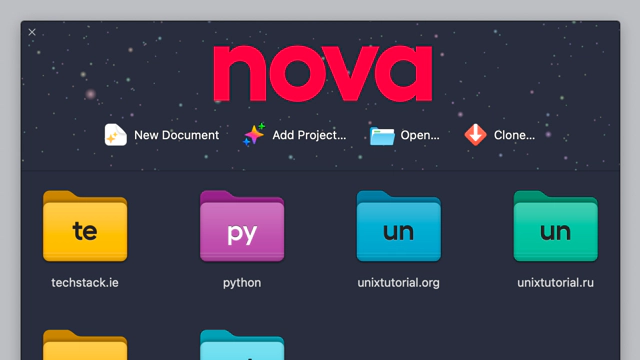Click the New Document label

click(x=176, y=135)
